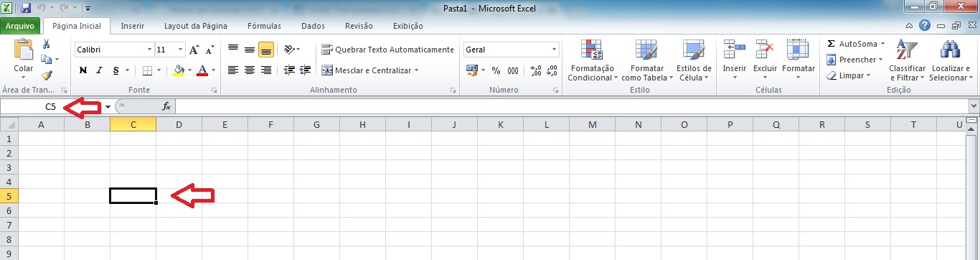Click the text Orientation icon
Image resolution: width=980 pixels, height=260 pixels.
click(289, 50)
